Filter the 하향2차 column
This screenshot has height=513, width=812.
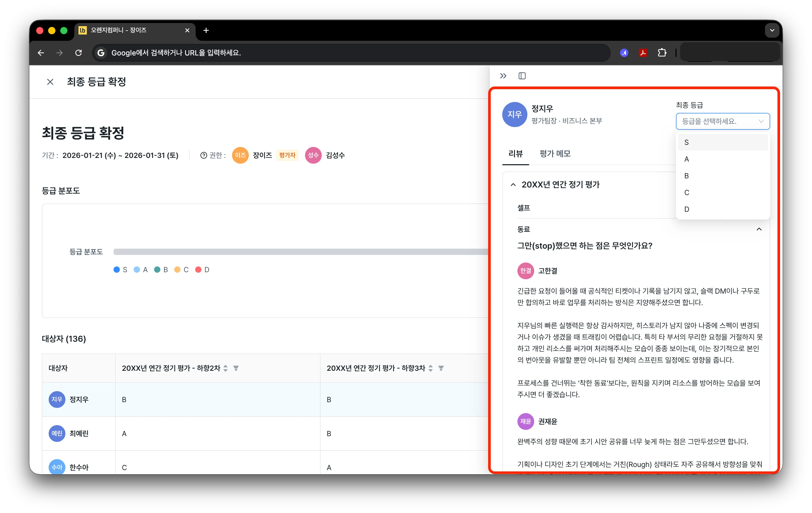tap(236, 368)
